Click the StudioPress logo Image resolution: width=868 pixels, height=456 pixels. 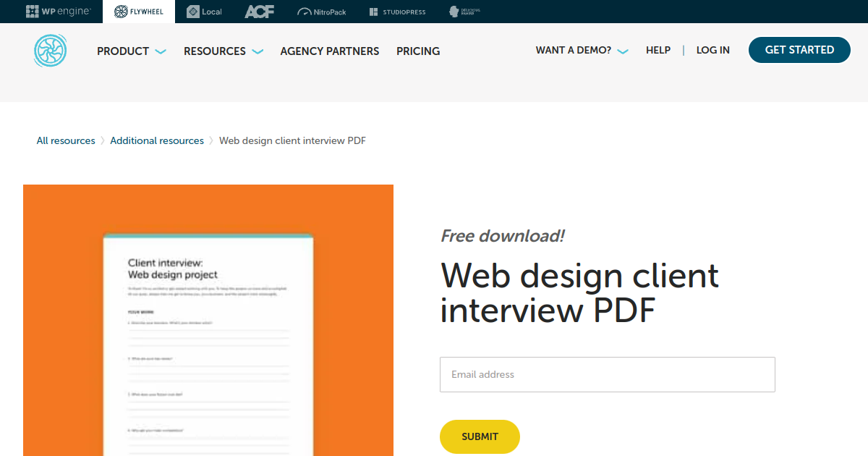pos(397,12)
